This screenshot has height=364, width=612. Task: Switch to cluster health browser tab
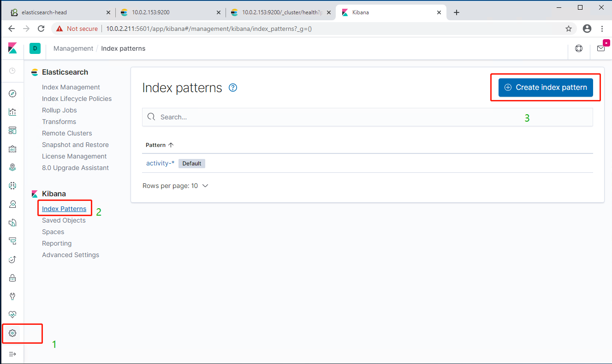(280, 12)
